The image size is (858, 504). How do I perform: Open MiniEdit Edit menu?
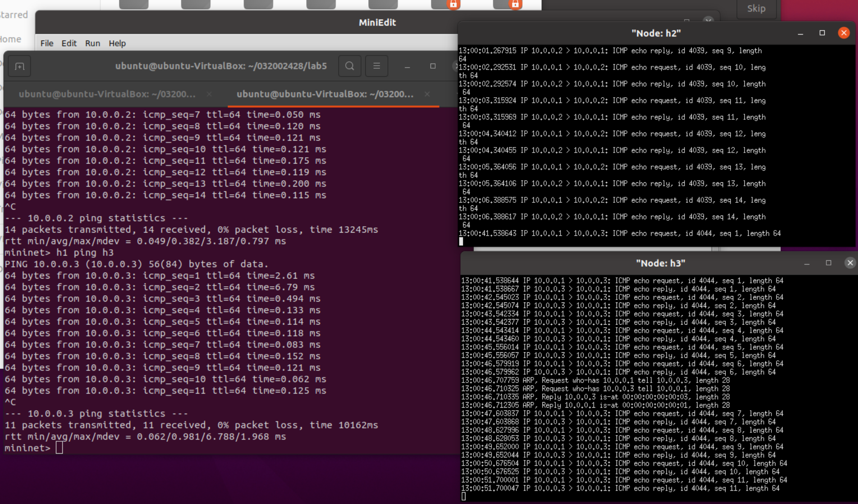(x=69, y=43)
